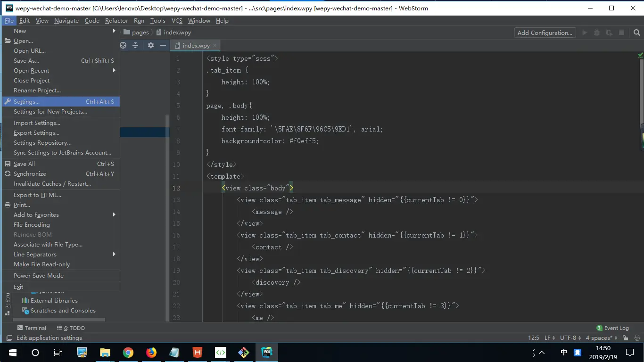Click the Stop square icon

click(621, 33)
